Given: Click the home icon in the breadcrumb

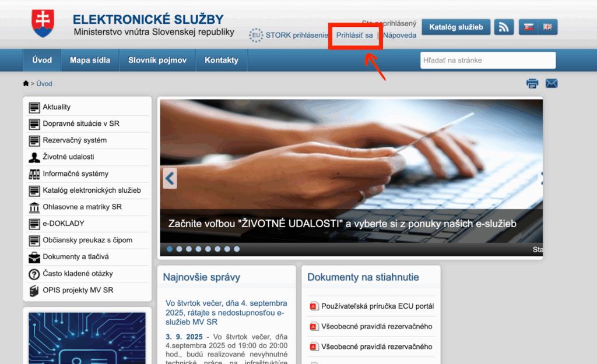Looking at the screenshot, I should tap(26, 84).
